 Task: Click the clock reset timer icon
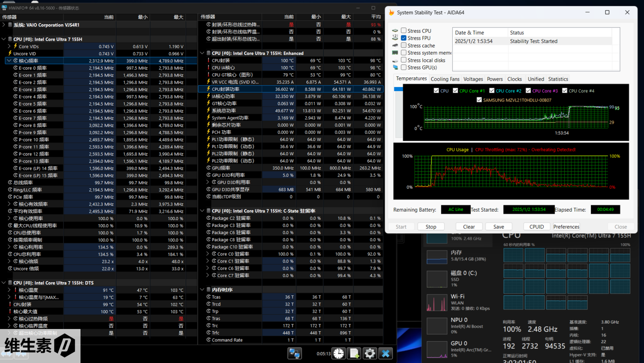[339, 353]
